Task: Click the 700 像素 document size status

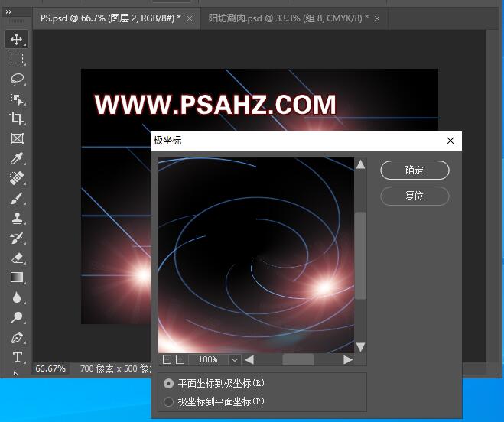Action: tap(115, 368)
